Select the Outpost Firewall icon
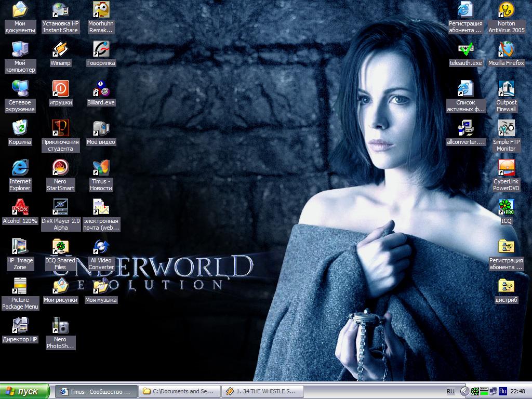532x399 pixels. pyautogui.click(x=506, y=89)
